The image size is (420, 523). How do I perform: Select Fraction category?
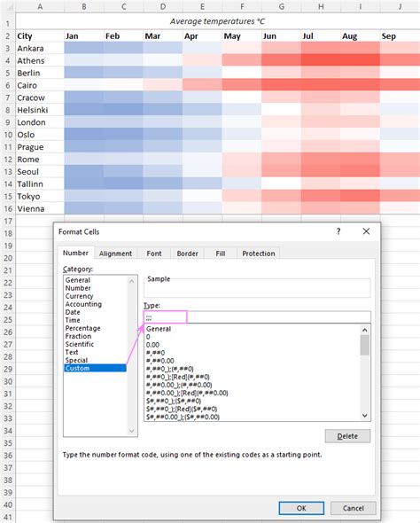pos(95,336)
